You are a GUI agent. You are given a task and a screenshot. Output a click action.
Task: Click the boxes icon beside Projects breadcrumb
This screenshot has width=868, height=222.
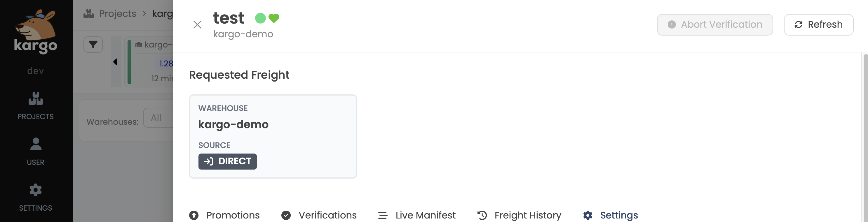coord(89,14)
